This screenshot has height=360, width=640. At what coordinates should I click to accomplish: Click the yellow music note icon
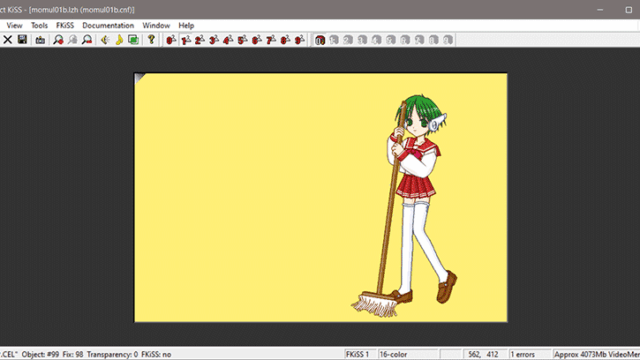119,40
